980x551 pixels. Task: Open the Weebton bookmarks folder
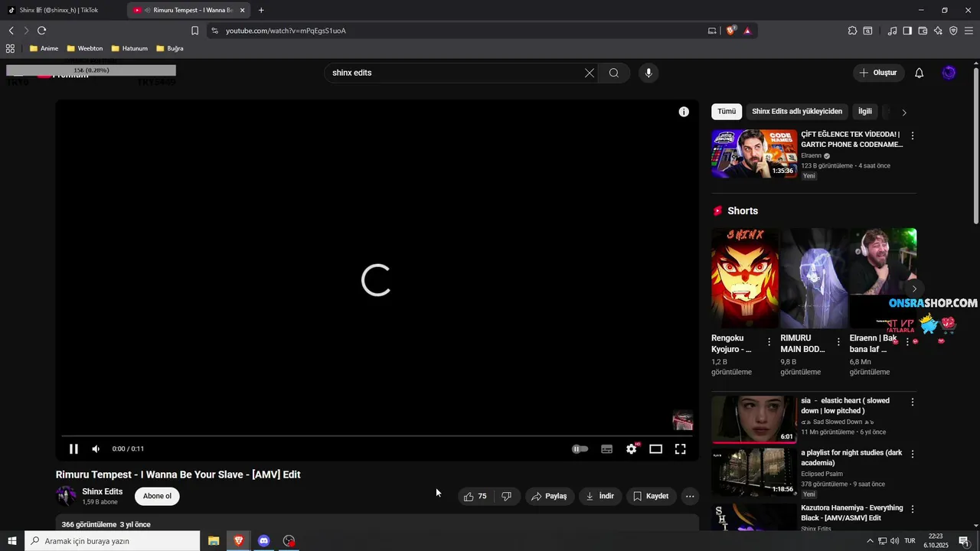(84, 48)
